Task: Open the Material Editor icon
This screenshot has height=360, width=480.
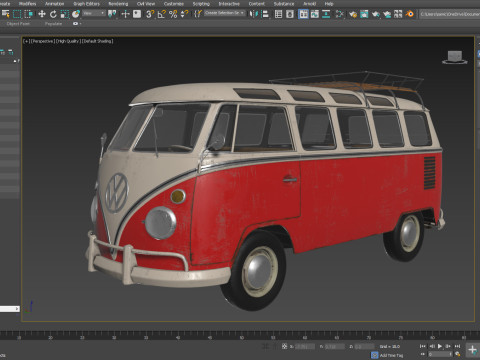Action: coord(340,14)
